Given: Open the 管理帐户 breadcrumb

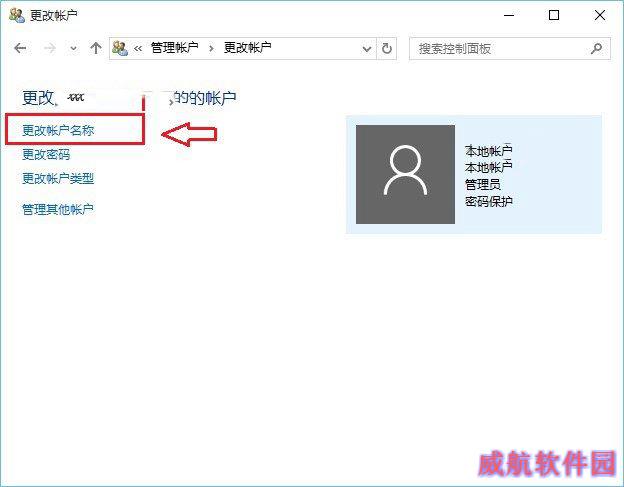Looking at the screenshot, I should click(x=174, y=48).
